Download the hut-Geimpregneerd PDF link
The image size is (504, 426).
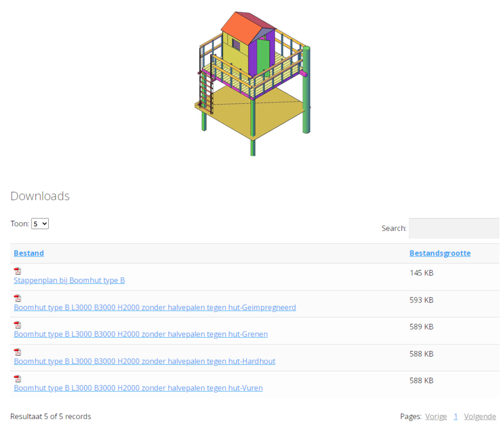pos(155,307)
